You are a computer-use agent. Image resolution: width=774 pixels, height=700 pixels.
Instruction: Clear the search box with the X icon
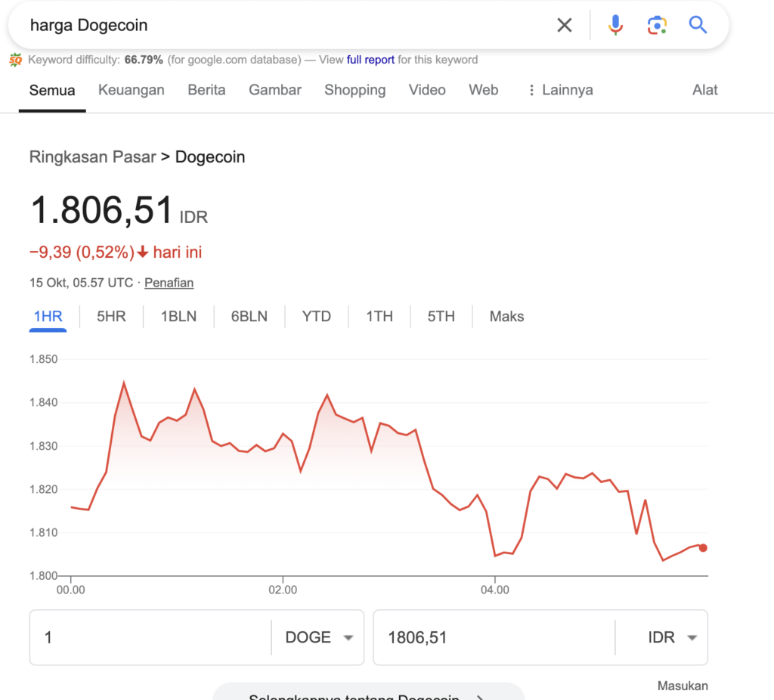[x=564, y=25]
